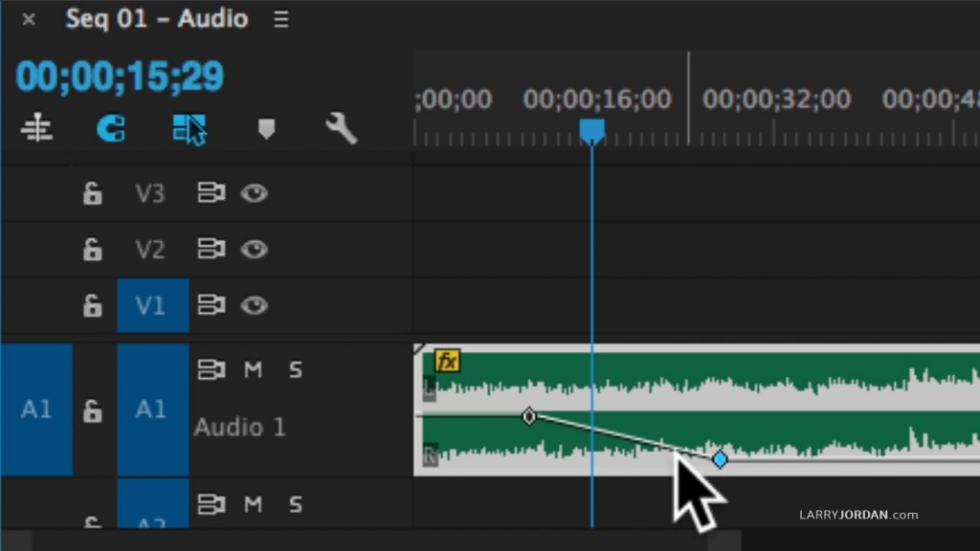Toggle track lock for A1
This screenshot has height=551, width=980.
pos(93,410)
